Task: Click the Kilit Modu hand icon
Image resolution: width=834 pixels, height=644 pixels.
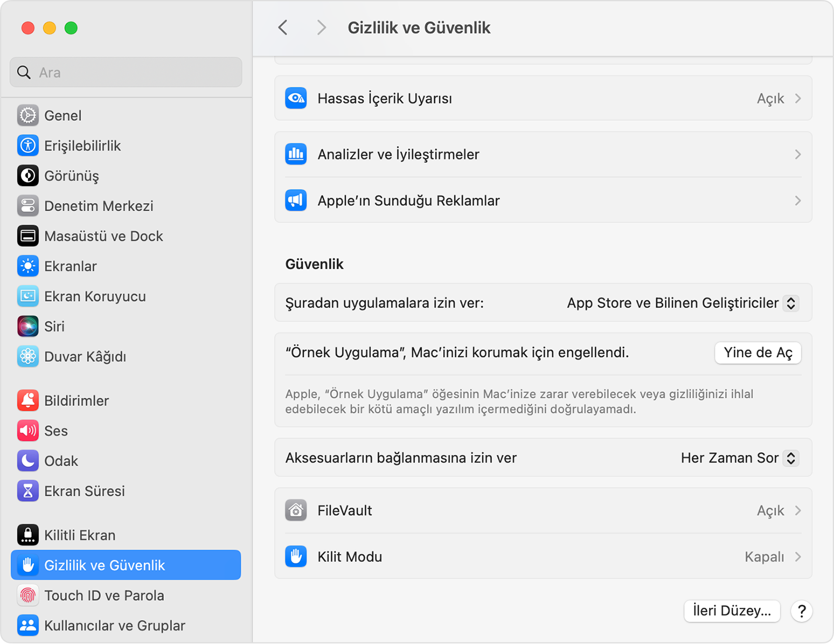Action: [296, 556]
